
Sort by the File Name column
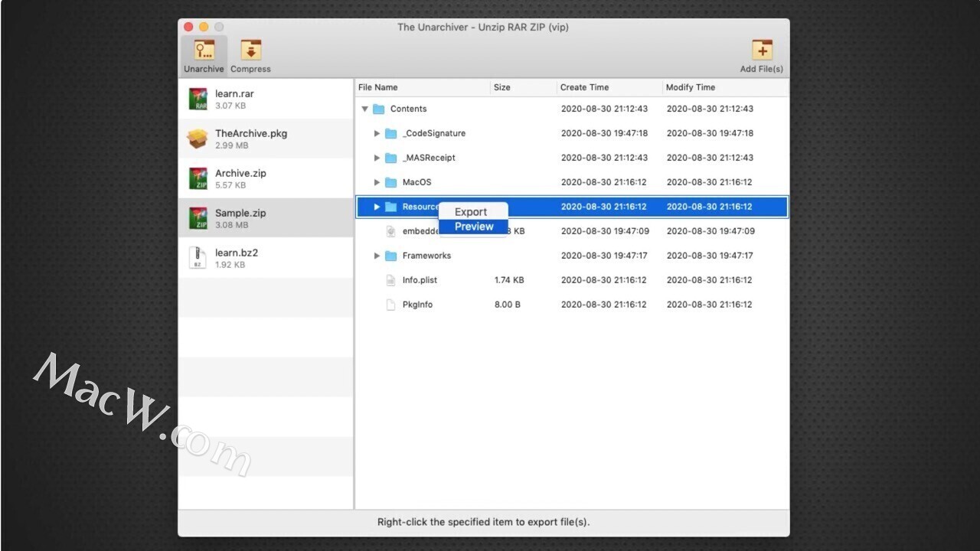coord(423,87)
